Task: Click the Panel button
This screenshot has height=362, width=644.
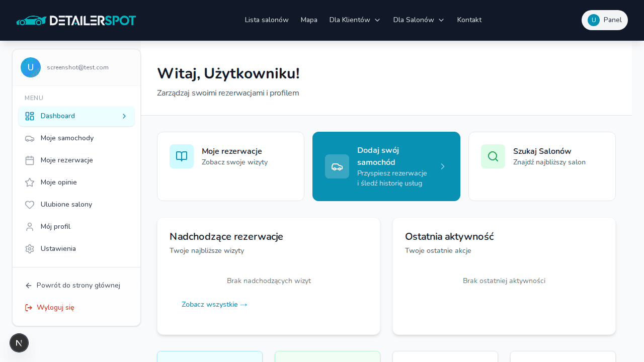Action: click(604, 20)
